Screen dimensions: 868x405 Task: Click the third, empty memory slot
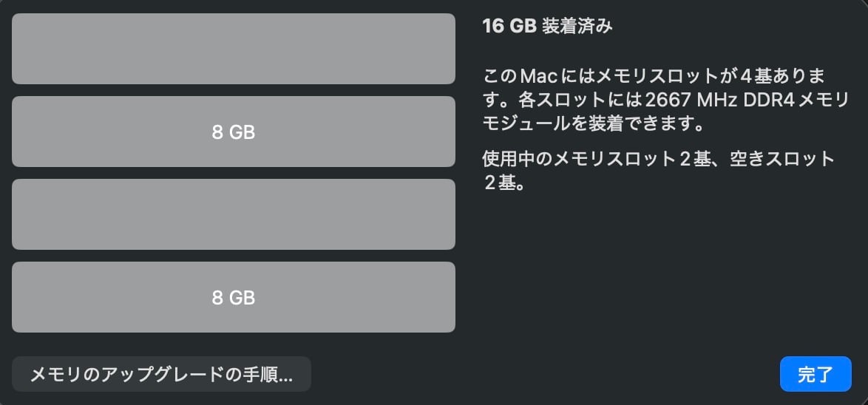pos(233,214)
